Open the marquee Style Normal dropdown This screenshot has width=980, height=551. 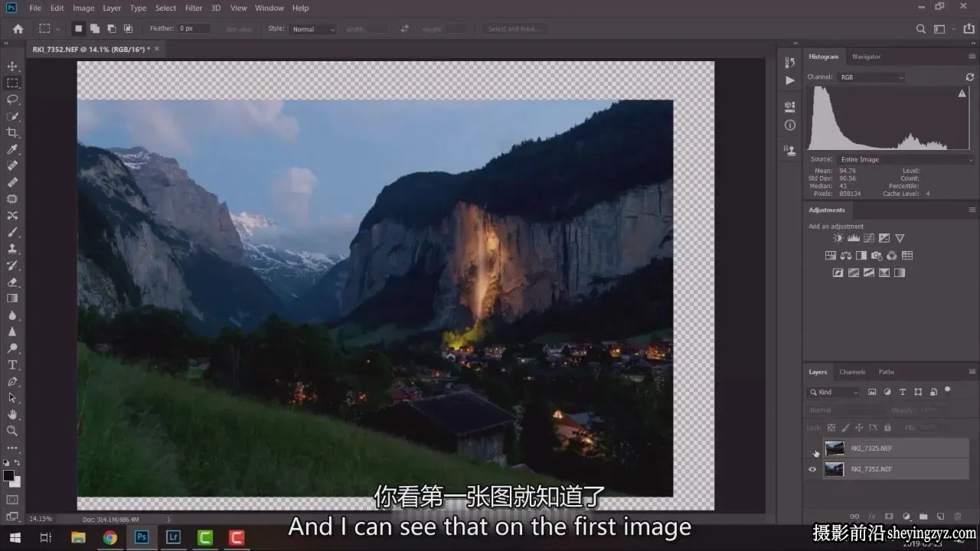coord(312,29)
